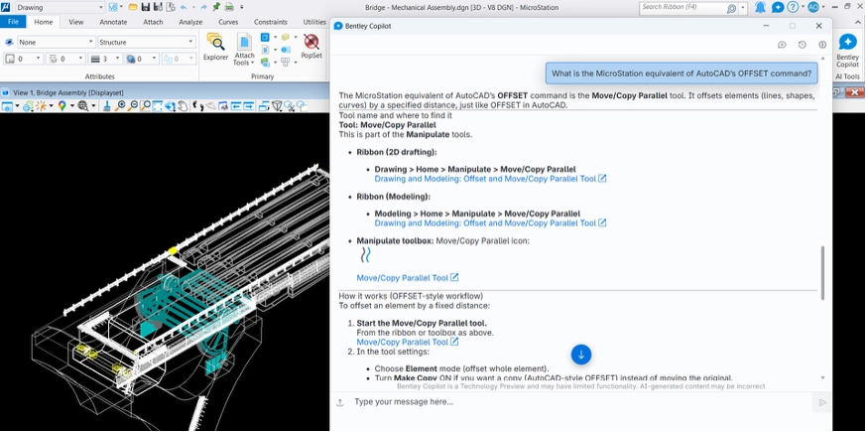Click the Update View brush icon
This screenshot has width=868, height=432.
click(x=107, y=106)
